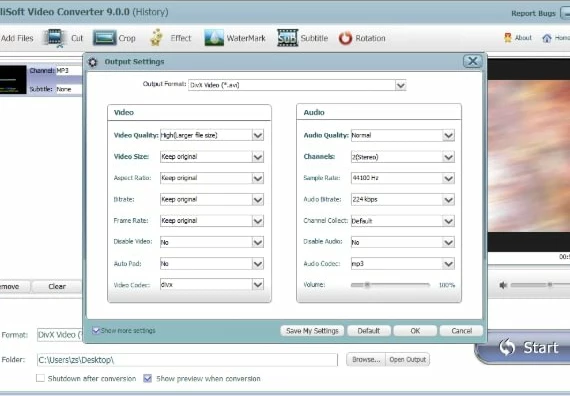570x396 pixels.
Task: Toggle Show more settings checkbox
Action: [x=96, y=330]
